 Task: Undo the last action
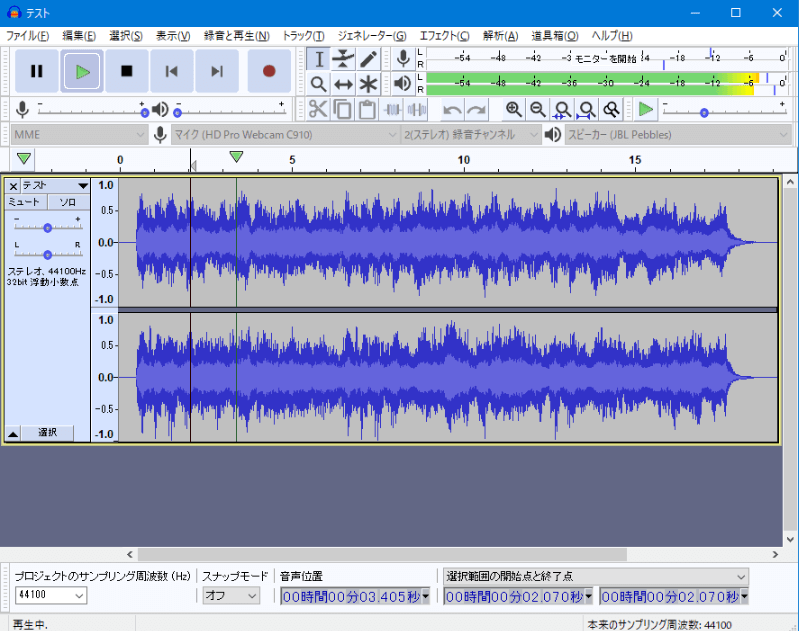pyautogui.click(x=452, y=110)
